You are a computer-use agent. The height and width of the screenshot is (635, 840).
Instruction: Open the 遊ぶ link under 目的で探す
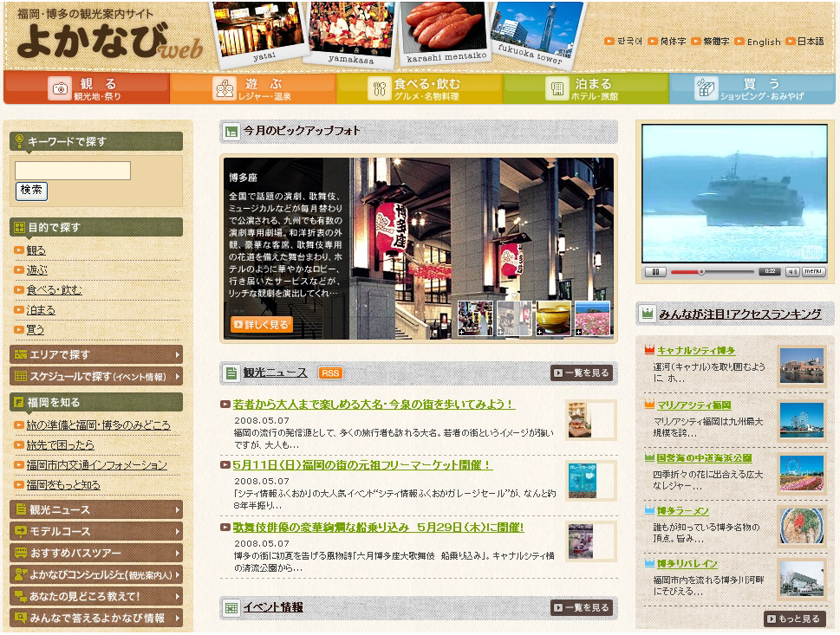(37, 269)
